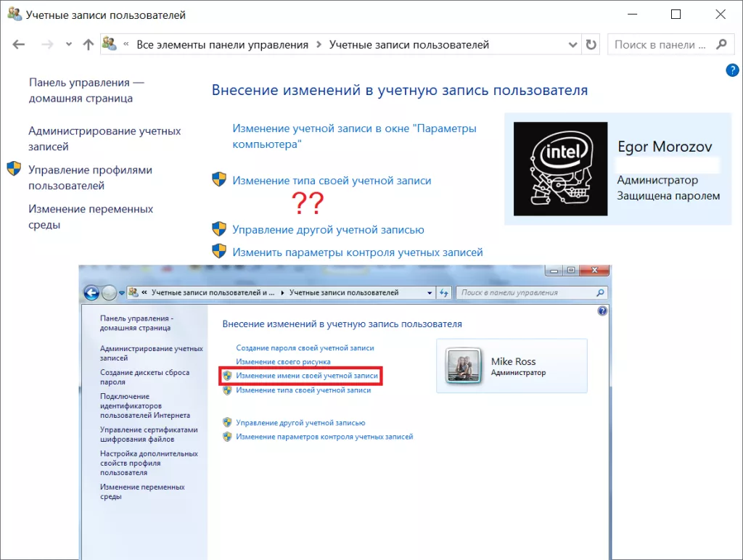Click the shield icon beside "Управление другой учетной записью"
The width and height of the screenshot is (743, 560).
click(x=219, y=228)
